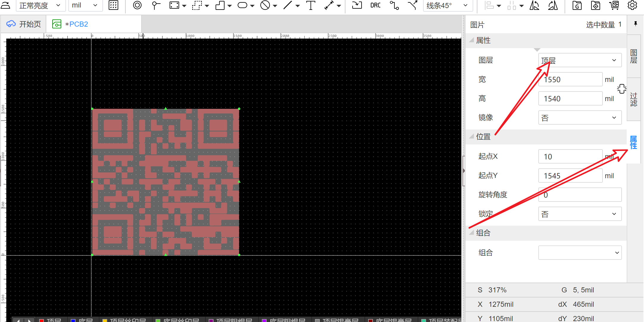Expand the dimension tool arrow options
This screenshot has width=644, height=322.
(x=339, y=6)
